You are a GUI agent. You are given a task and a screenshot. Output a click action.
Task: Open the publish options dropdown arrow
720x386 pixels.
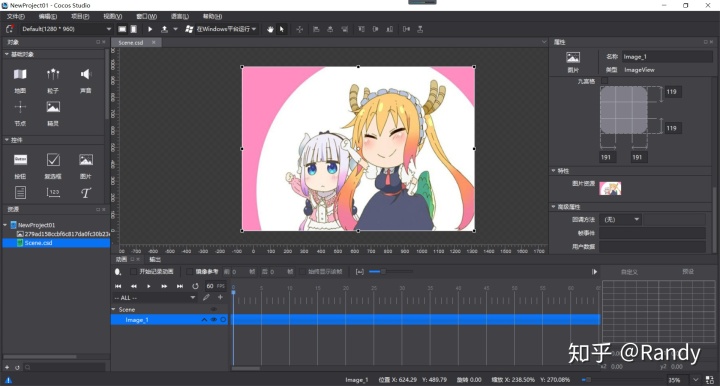(x=175, y=29)
